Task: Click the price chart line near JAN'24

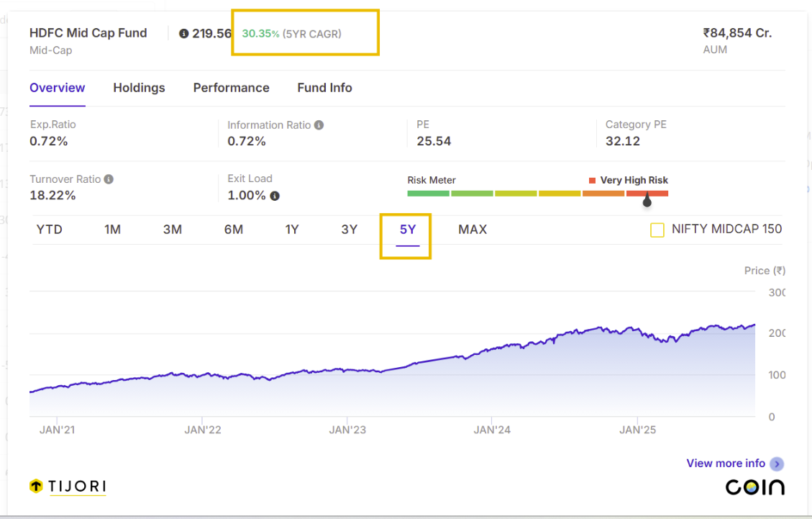Action: [492, 348]
